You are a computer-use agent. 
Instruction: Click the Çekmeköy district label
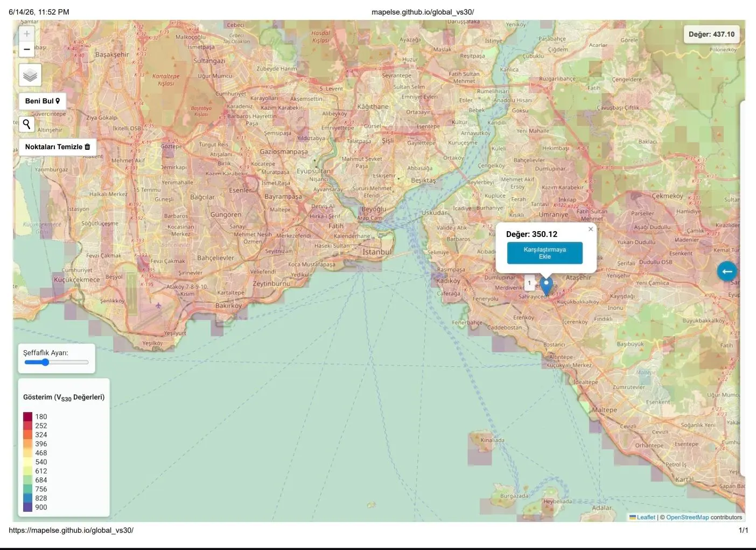[x=667, y=196]
